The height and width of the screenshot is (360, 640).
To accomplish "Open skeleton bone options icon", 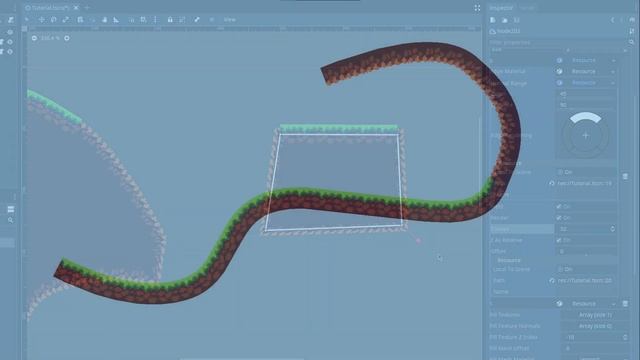I will [197, 20].
